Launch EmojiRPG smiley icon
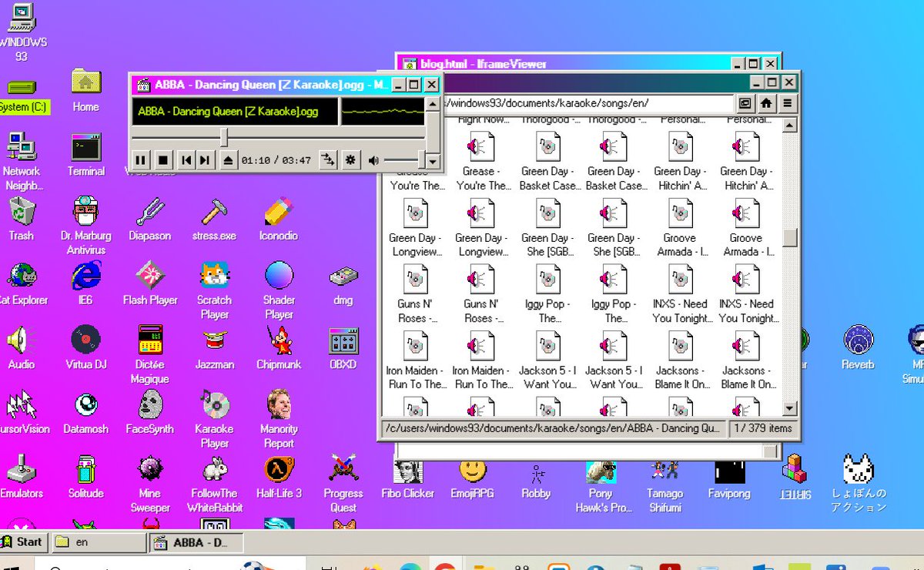924x570 pixels. 473,477
